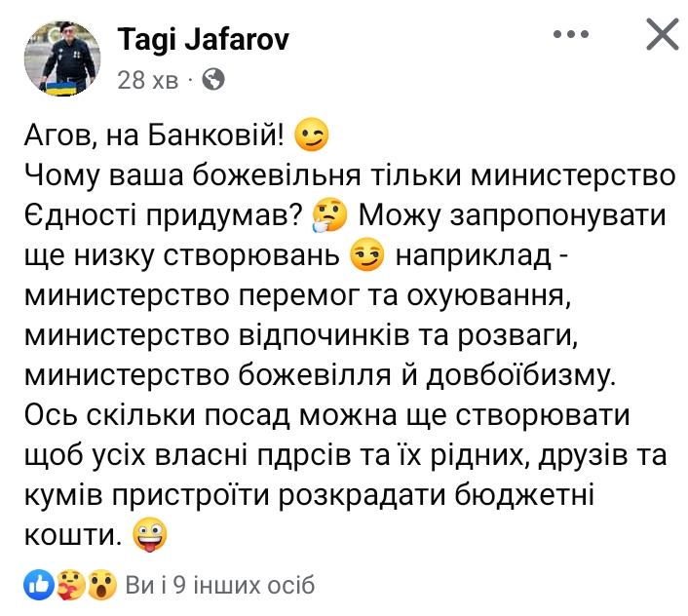Click the opening line 'Агов, на Банковій!'
Screen dimensions: 688x616
pos(154,135)
